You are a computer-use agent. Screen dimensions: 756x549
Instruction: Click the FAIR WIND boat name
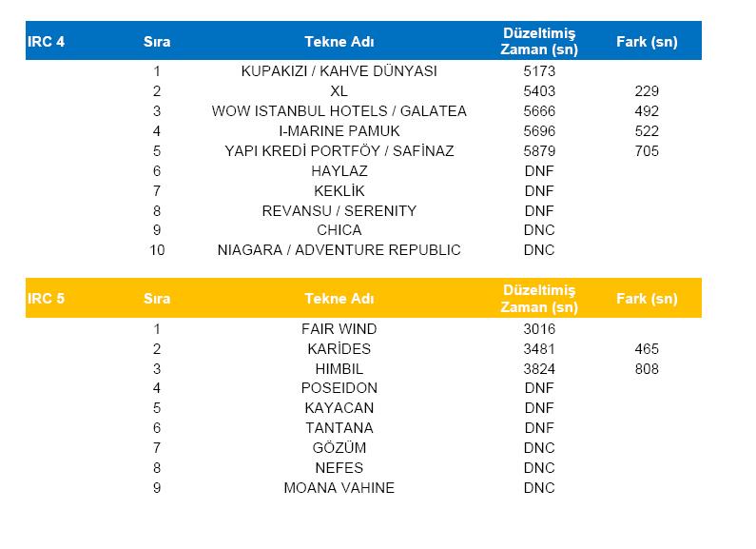(339, 329)
